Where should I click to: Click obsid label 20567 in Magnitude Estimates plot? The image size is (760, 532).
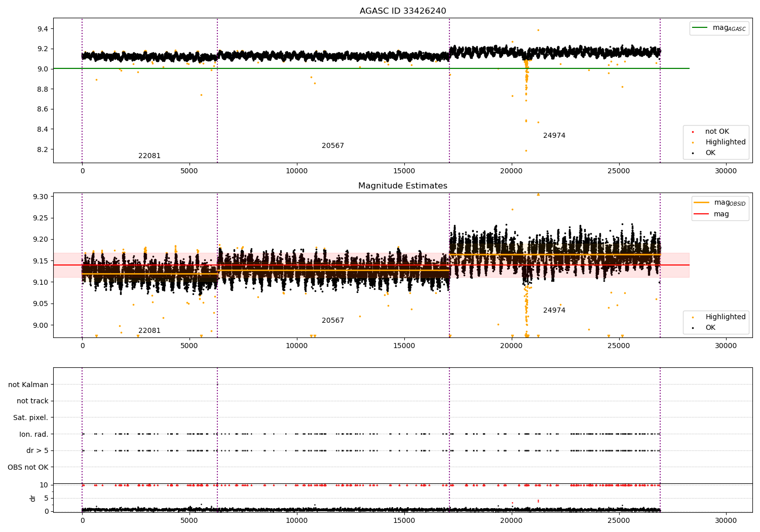tap(333, 321)
